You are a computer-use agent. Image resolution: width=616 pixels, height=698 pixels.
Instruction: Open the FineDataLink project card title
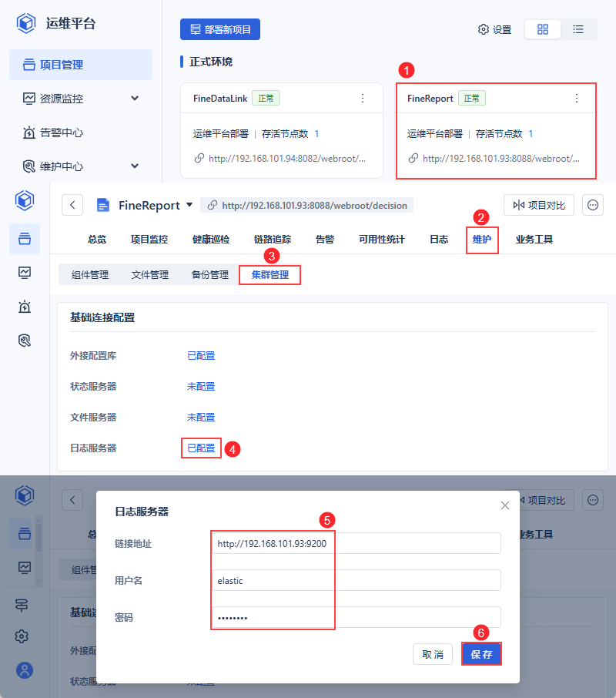click(220, 99)
